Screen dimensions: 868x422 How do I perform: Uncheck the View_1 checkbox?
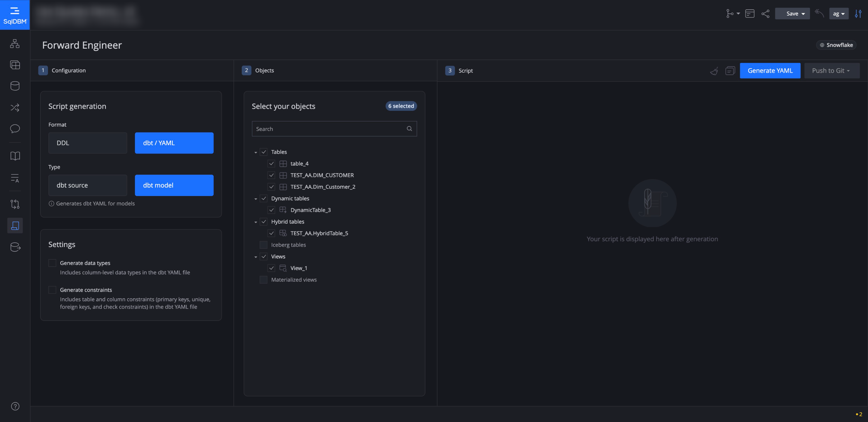[x=271, y=268]
